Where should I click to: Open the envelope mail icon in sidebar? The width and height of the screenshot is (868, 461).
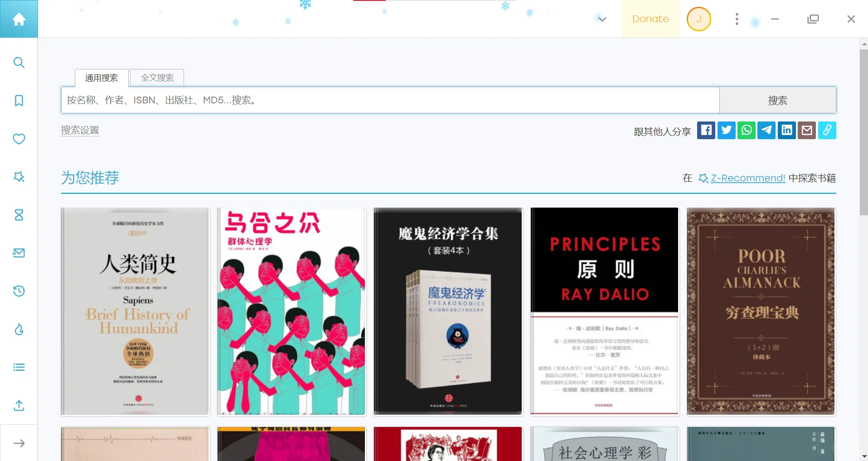click(x=19, y=253)
